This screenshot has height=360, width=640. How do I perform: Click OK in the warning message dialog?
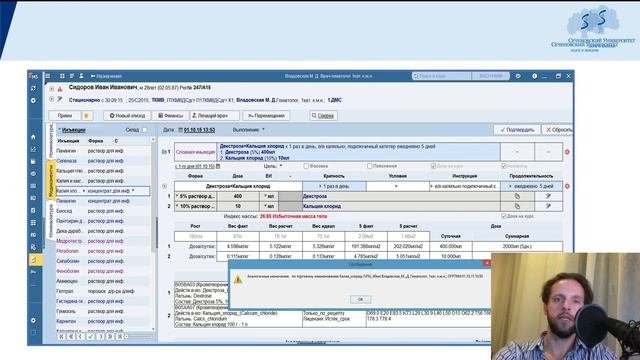360,299
